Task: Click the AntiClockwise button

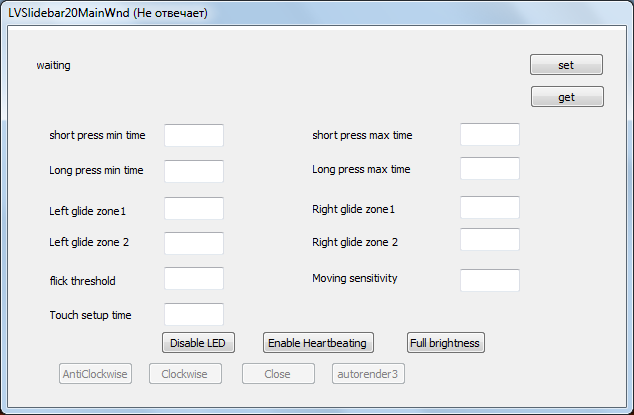Action: (x=95, y=374)
